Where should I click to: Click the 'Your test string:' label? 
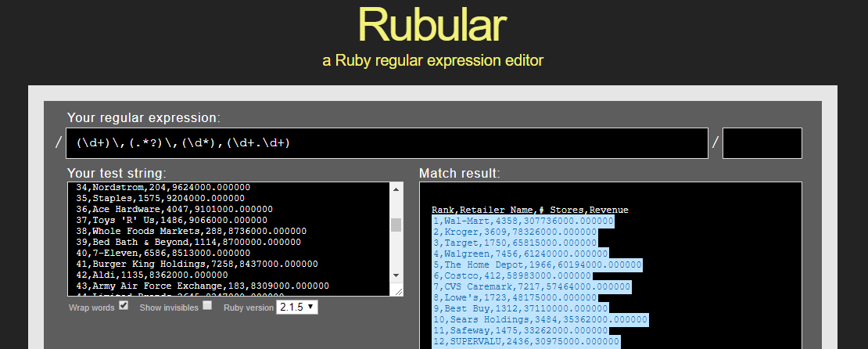[117, 172]
